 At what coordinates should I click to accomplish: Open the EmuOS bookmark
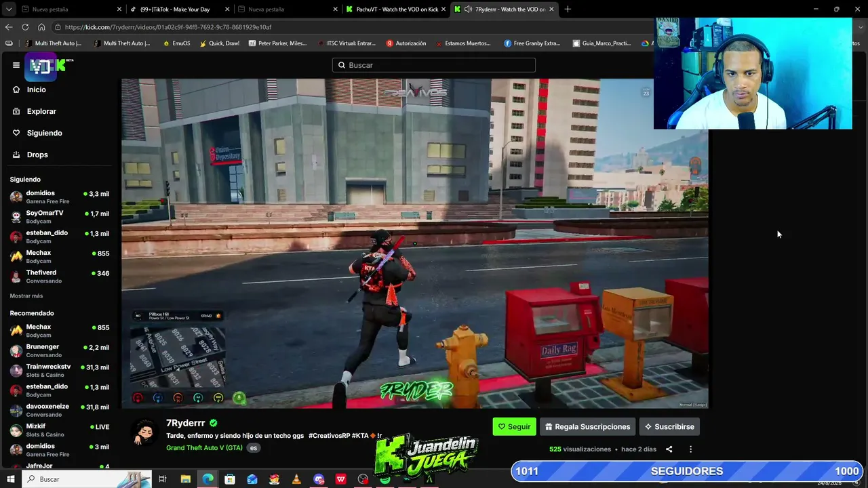pos(176,43)
